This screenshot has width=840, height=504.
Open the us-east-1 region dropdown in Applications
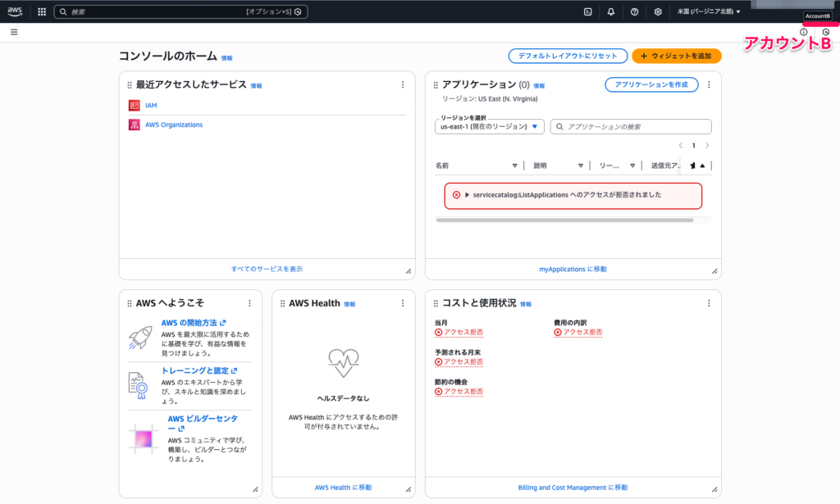point(489,127)
